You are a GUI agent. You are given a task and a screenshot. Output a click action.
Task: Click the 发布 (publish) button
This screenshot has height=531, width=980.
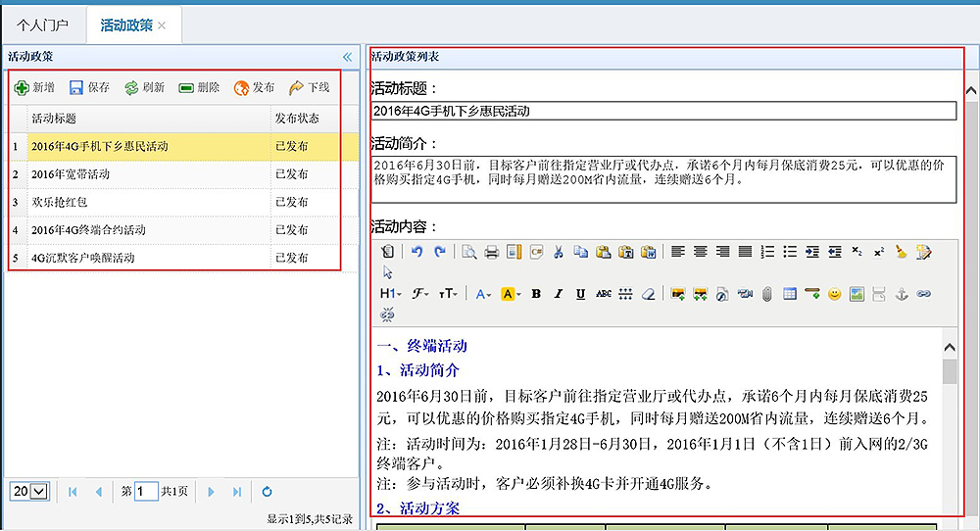pyautogui.click(x=254, y=87)
